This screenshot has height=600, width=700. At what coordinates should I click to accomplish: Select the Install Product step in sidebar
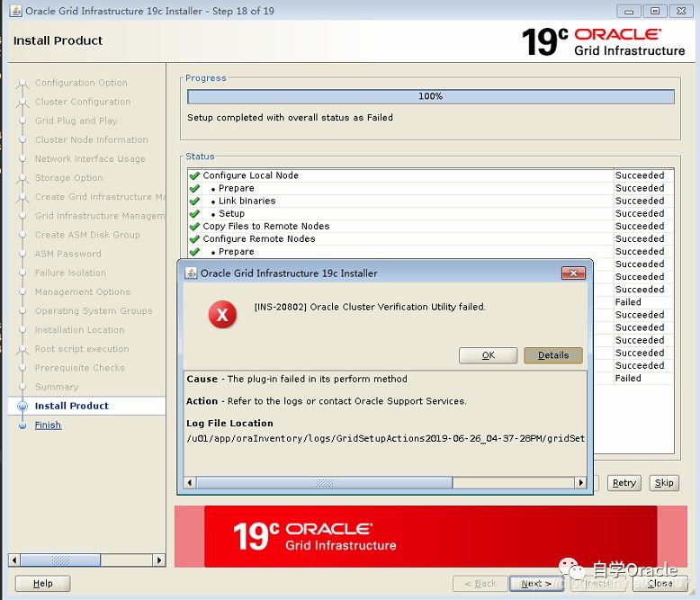coord(71,406)
